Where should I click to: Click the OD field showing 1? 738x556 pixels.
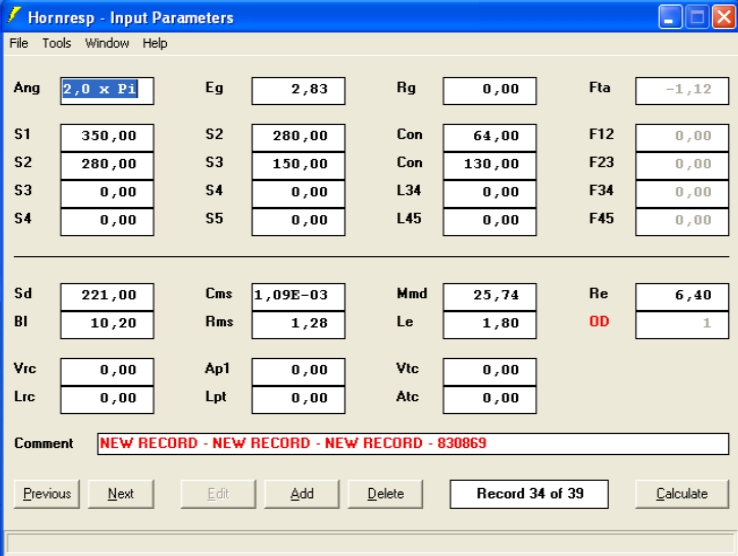[x=682, y=325]
